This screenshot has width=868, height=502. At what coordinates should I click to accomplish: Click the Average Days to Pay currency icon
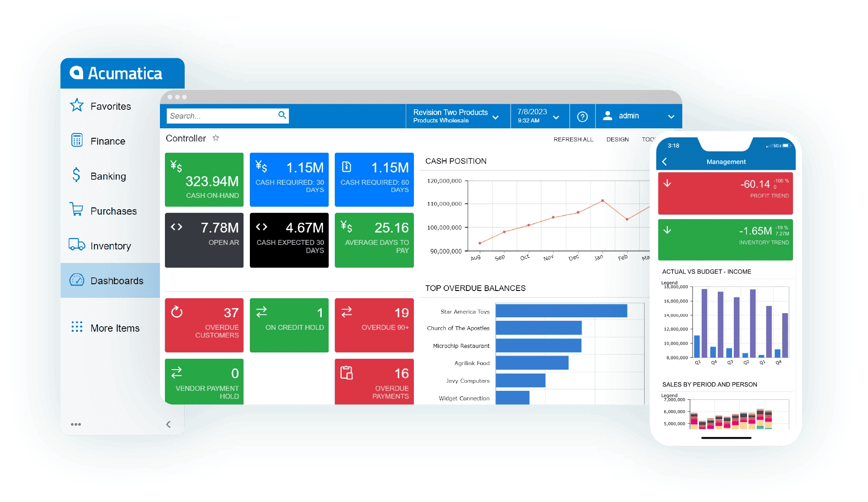(x=347, y=226)
